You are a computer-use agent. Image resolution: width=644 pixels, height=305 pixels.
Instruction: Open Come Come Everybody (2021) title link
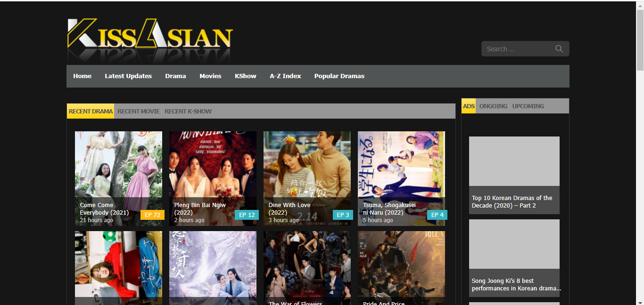point(104,209)
